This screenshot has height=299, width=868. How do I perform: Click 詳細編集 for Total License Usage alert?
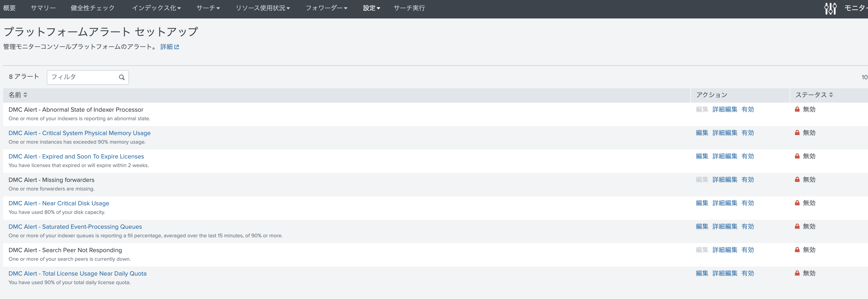pos(725,273)
